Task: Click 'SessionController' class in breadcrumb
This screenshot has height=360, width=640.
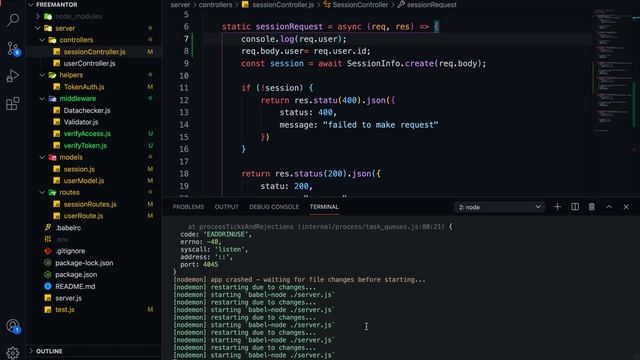Action: coord(360,5)
